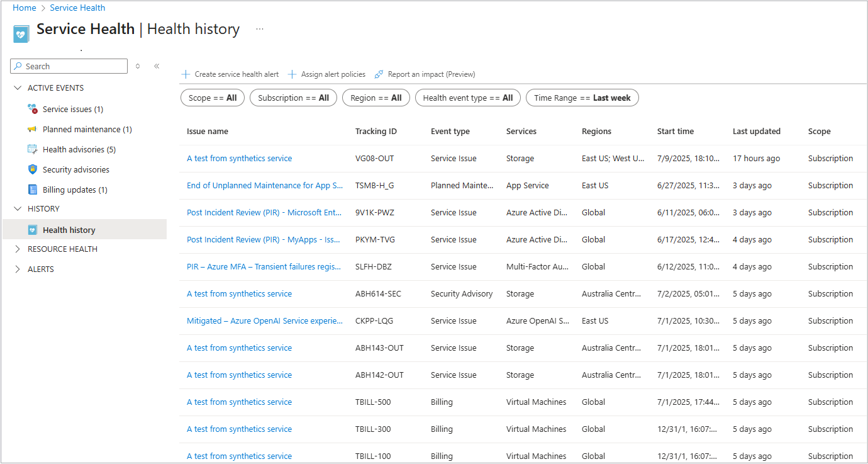Open the Health event type filter
The image size is (868, 464).
tap(467, 98)
